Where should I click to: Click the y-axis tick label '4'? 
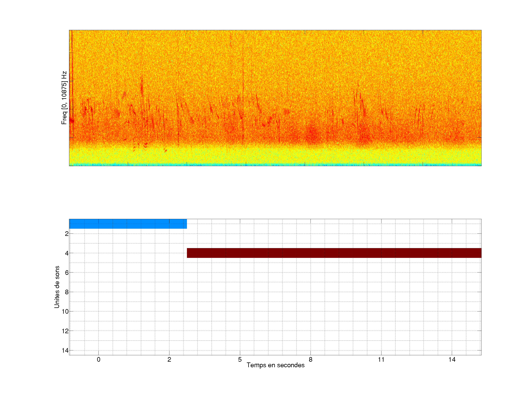point(67,253)
